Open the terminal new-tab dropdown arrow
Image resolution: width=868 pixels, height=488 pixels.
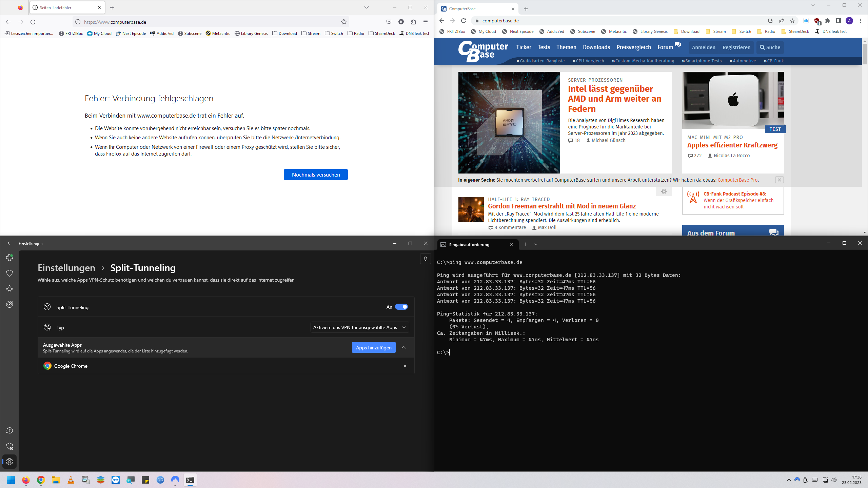tap(536, 244)
